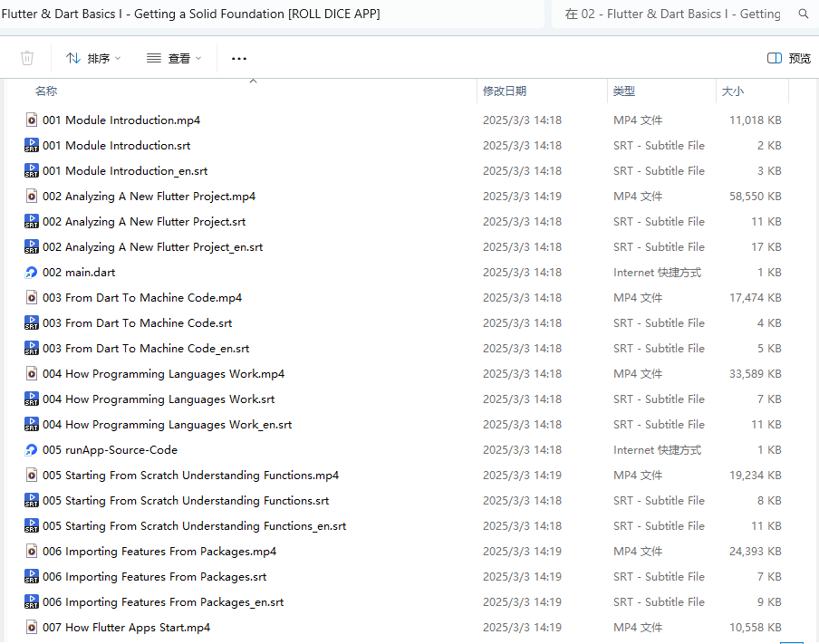The height and width of the screenshot is (644, 819).
Task: Click the video icon of 007 How Flutter Apps Start.mp4
Action: 32,628
